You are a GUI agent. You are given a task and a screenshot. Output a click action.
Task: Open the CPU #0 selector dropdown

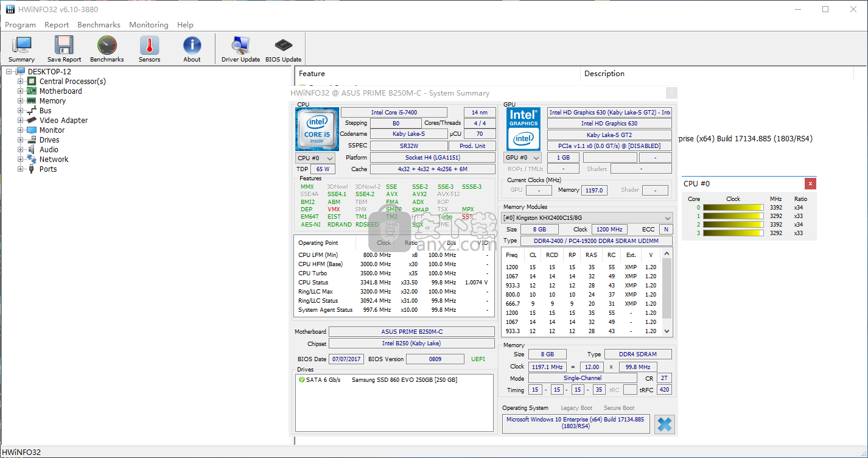point(315,158)
